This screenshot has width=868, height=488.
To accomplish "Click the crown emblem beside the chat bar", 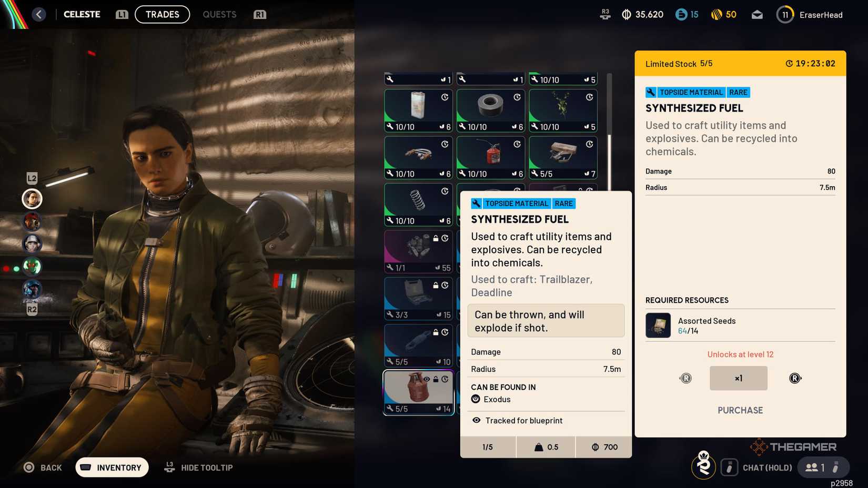I will coord(704,467).
